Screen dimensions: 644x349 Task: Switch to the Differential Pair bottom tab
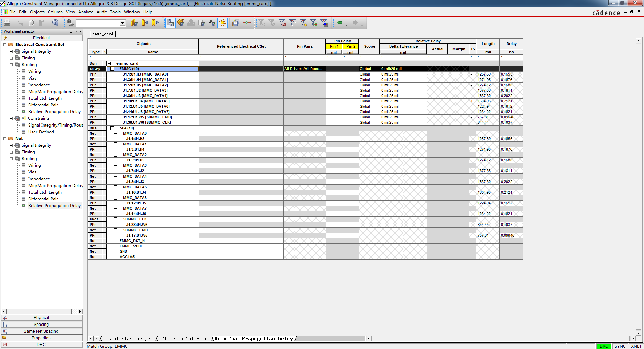pyautogui.click(x=184, y=339)
